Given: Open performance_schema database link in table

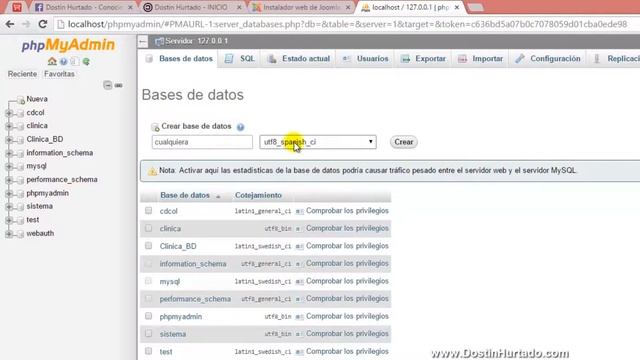Looking at the screenshot, I should (195, 299).
